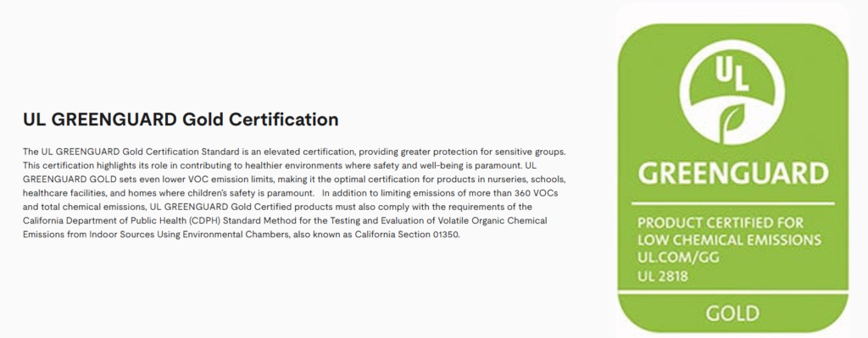Click the UL GREENGUARD Gold Certification heading

click(181, 119)
